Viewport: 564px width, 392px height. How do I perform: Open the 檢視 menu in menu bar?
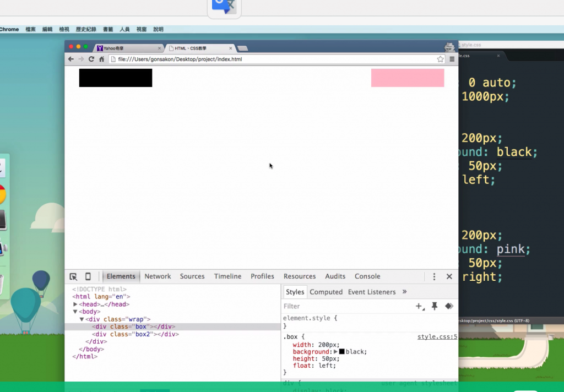tap(64, 29)
